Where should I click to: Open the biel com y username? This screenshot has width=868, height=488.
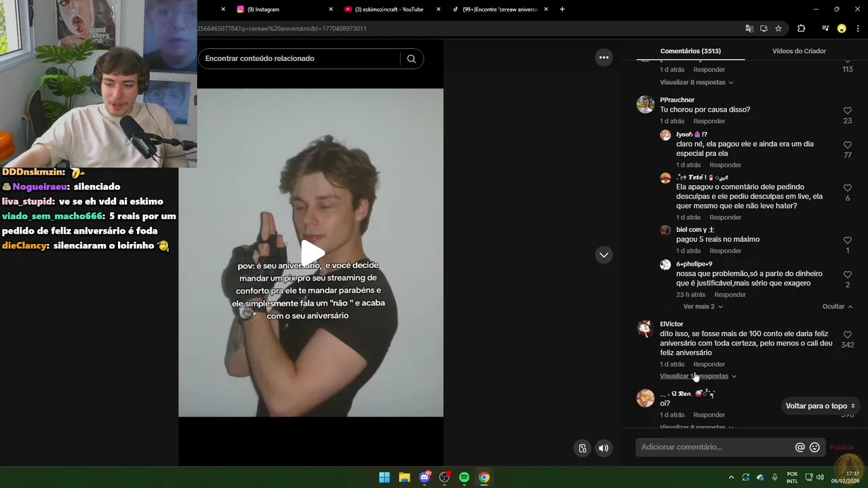coord(695,230)
